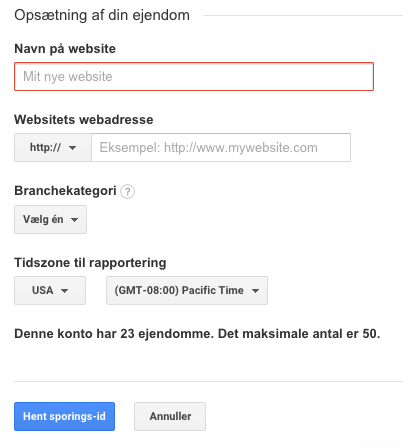Click the arrow icon after Pacific Time
Image resolution: width=403 pixels, height=446 pixels.
pyautogui.click(x=255, y=291)
